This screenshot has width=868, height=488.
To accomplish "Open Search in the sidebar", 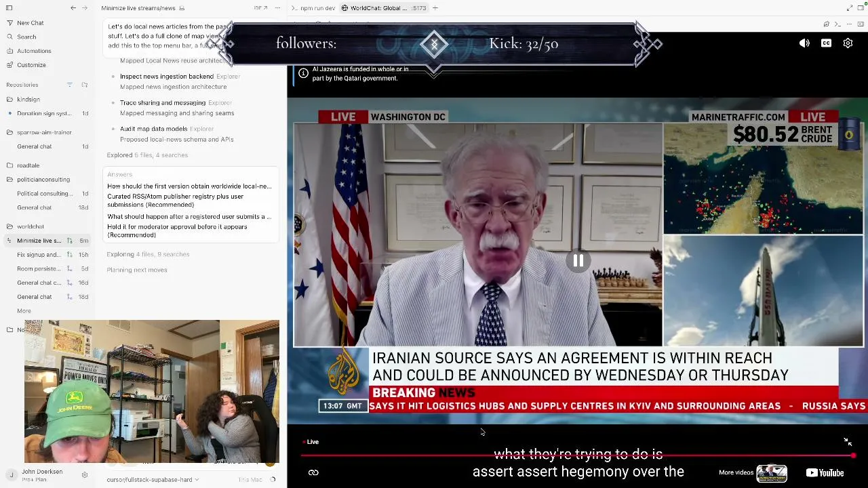I will pos(26,37).
